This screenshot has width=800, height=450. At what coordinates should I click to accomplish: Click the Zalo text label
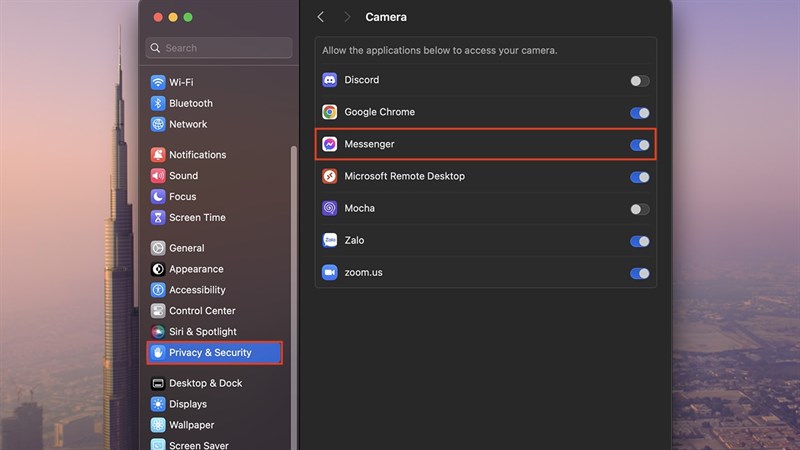click(x=355, y=240)
